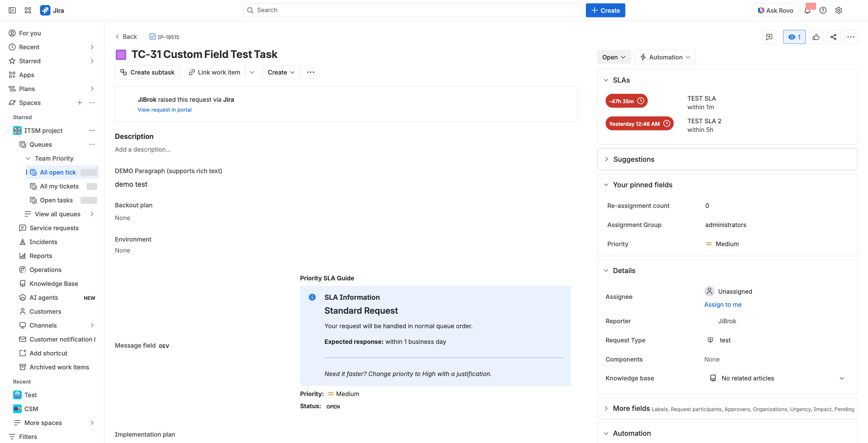Screen dimensions: 868x443
Task: Open the Ask Rovo assistant
Action: pos(776,10)
